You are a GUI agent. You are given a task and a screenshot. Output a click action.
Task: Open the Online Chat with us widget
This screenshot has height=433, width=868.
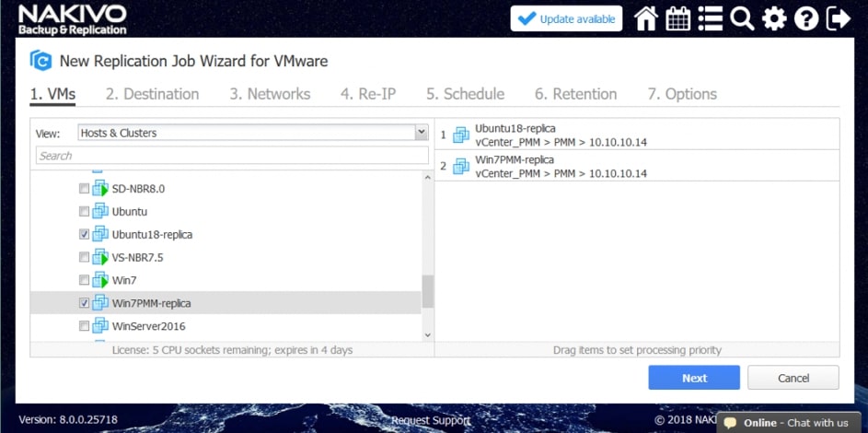(788, 423)
